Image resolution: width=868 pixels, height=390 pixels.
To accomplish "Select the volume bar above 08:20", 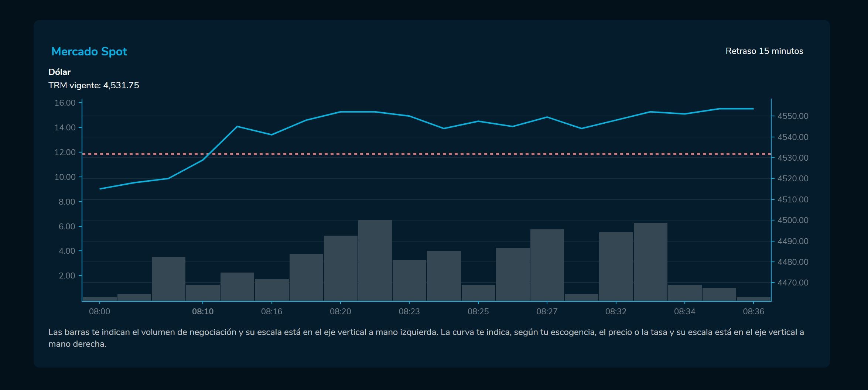I will click(340, 268).
